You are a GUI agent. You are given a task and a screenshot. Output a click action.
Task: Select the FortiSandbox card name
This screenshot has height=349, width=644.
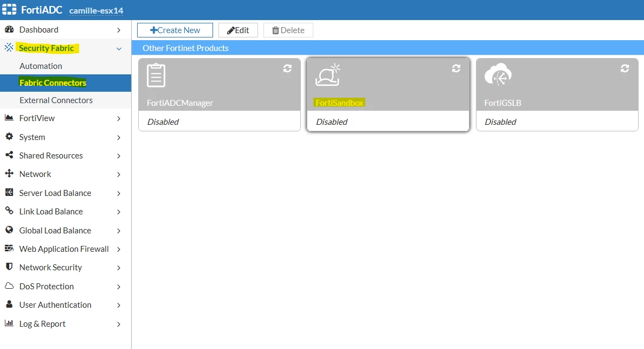[339, 103]
